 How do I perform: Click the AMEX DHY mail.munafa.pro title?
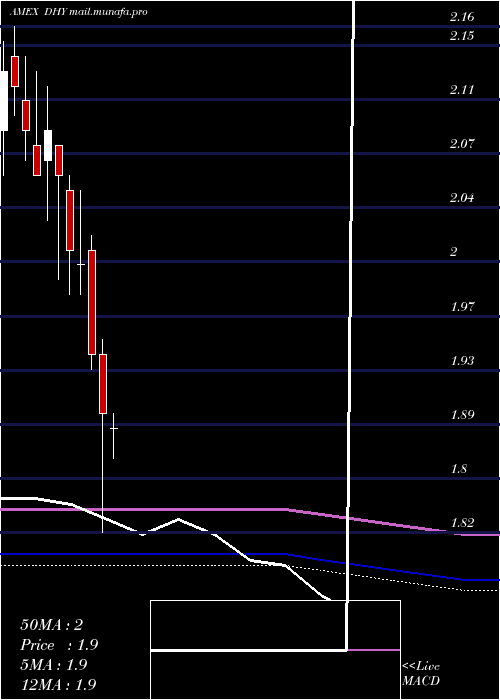pos(79,12)
